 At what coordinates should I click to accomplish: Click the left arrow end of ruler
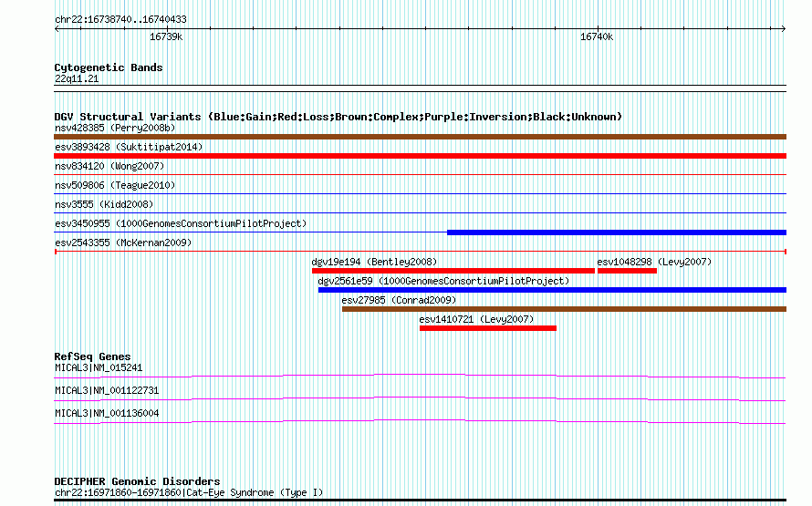(x=57, y=29)
